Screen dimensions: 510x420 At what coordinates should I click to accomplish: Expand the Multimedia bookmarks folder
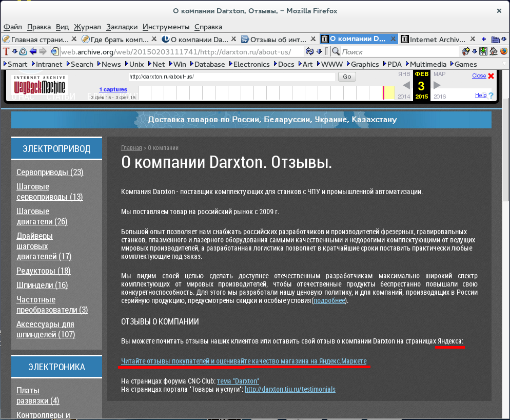tap(426, 64)
